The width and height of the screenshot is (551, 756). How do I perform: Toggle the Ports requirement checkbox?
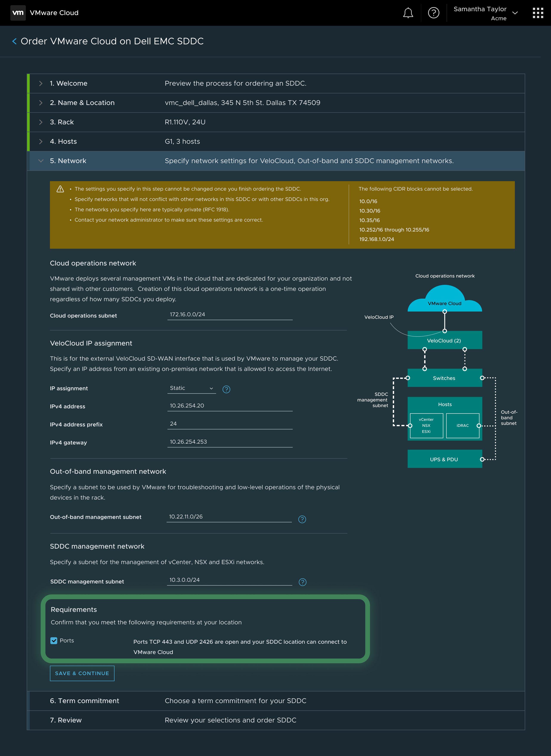click(54, 640)
